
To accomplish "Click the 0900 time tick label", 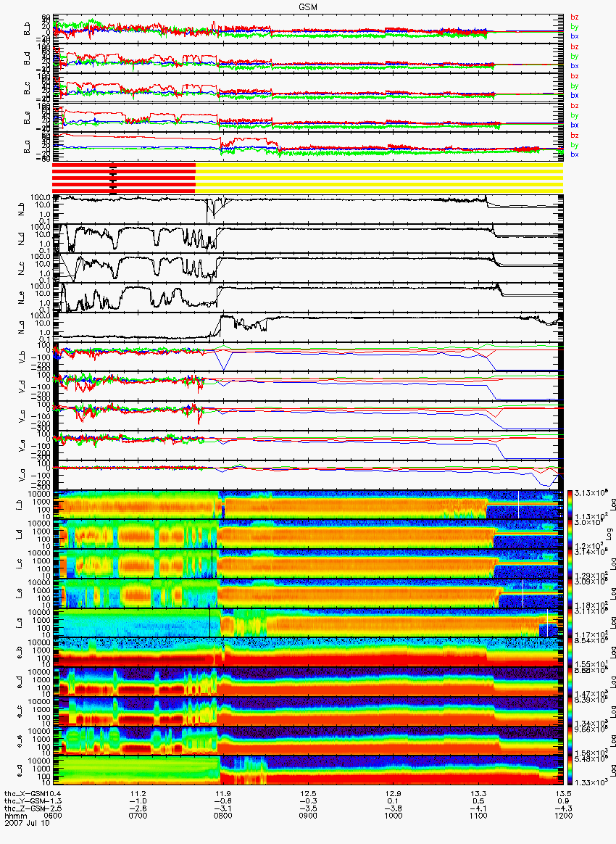I will pos(308,816).
